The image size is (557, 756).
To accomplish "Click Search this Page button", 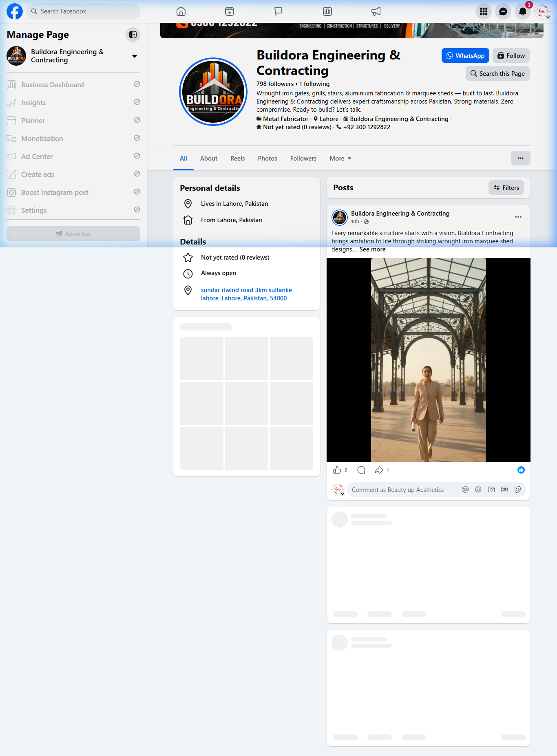I will coord(497,73).
